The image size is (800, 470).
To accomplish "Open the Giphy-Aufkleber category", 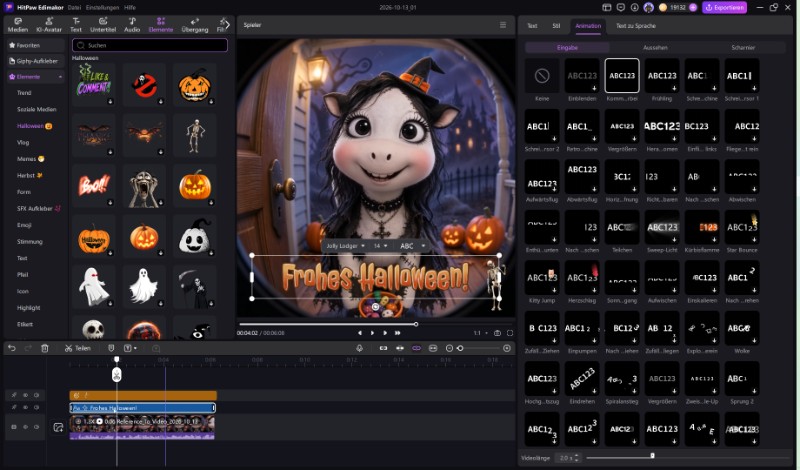I will [x=36, y=61].
